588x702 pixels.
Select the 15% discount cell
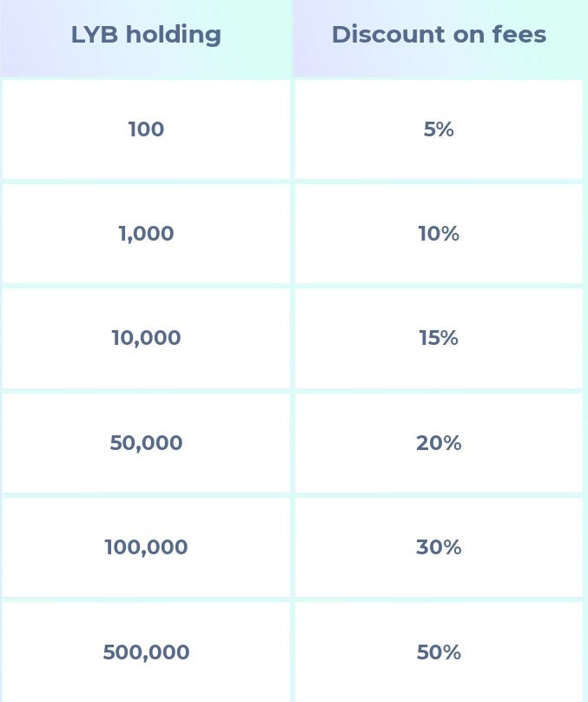click(x=439, y=338)
